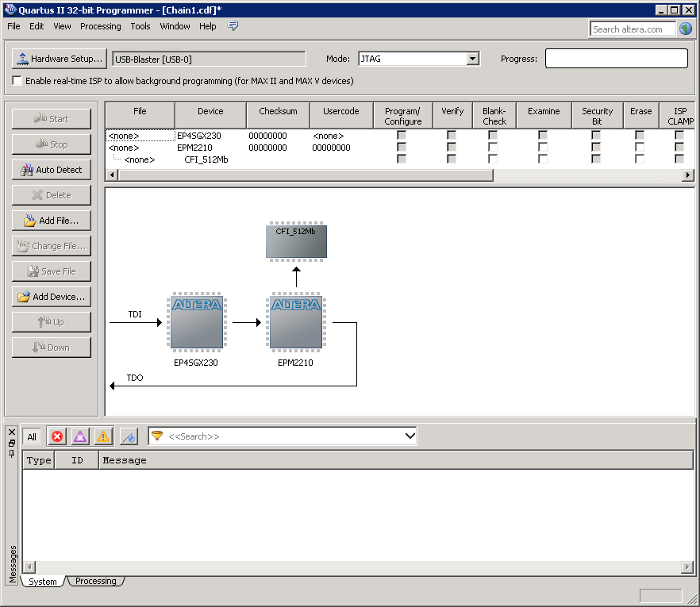Click the Search altera.com field
The image size is (700, 607).
click(632, 29)
